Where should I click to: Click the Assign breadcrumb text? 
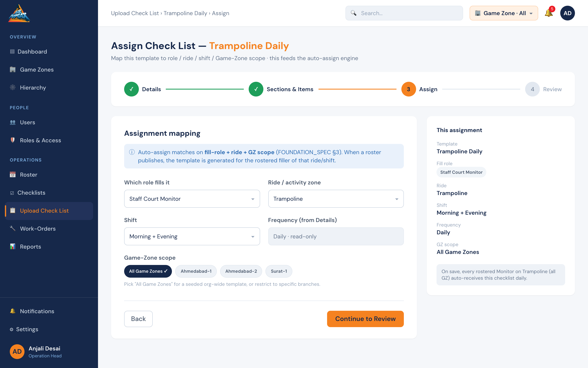click(220, 13)
